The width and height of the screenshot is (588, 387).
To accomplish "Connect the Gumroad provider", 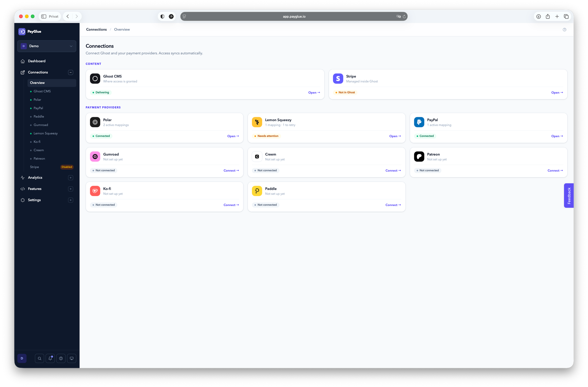I will [x=231, y=170].
